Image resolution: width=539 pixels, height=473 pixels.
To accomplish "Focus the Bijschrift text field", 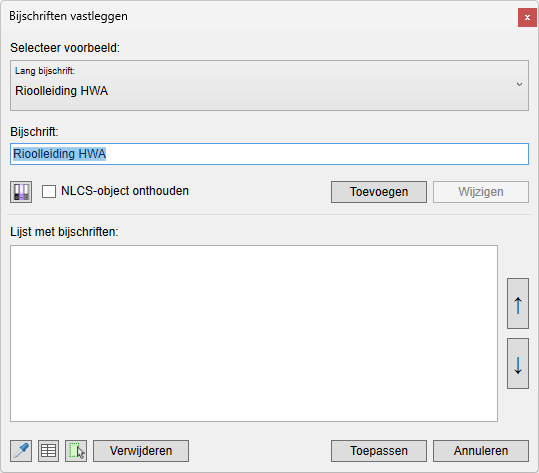I will click(x=270, y=154).
